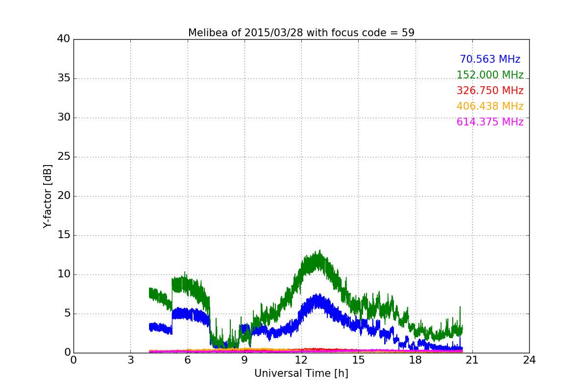Viewport: 588px width, 392px height.
Task: Click the x-axis tick label 24
Action: click(529, 360)
